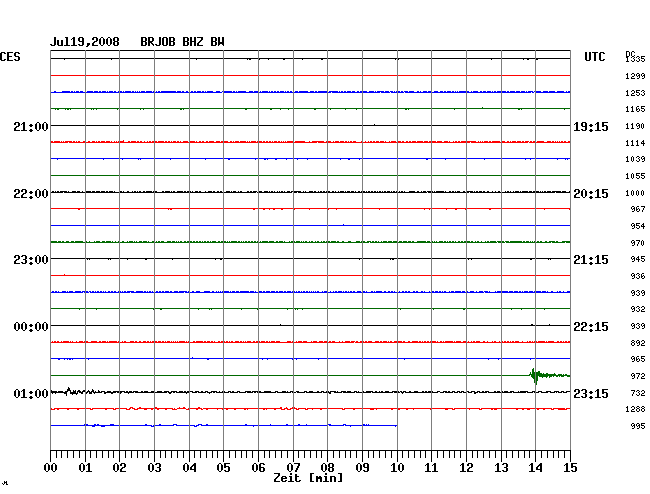
Task: Click the DC offset value 965
Action: (638, 359)
